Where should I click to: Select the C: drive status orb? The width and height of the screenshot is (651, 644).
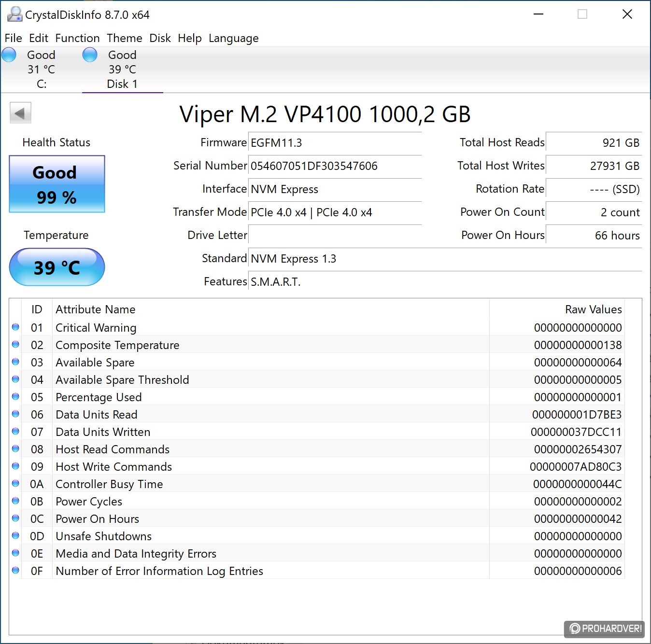[x=9, y=55]
